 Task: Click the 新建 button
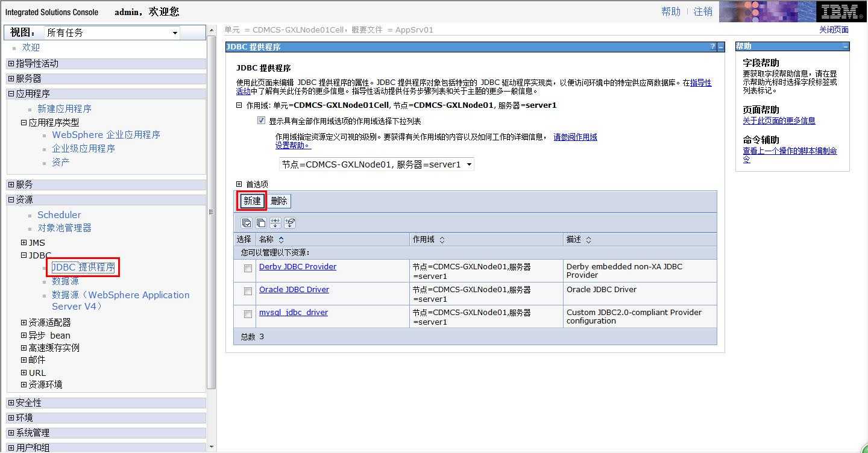click(x=252, y=201)
